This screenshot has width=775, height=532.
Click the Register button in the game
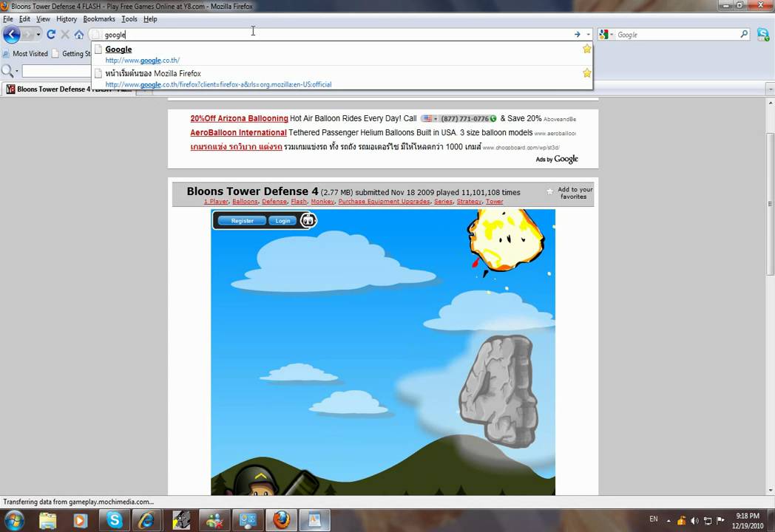point(243,221)
